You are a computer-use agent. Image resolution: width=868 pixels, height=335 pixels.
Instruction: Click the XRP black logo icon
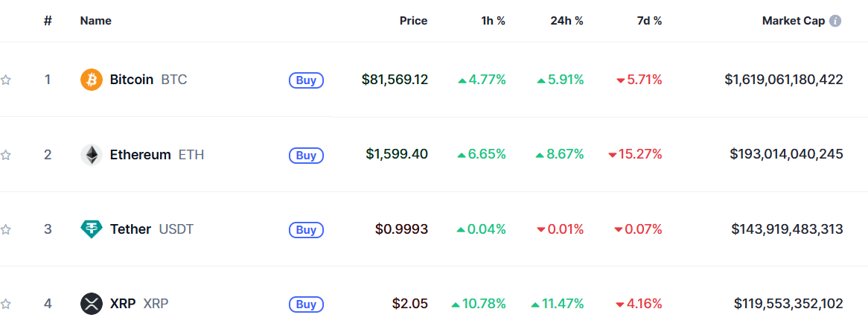pos(92,304)
